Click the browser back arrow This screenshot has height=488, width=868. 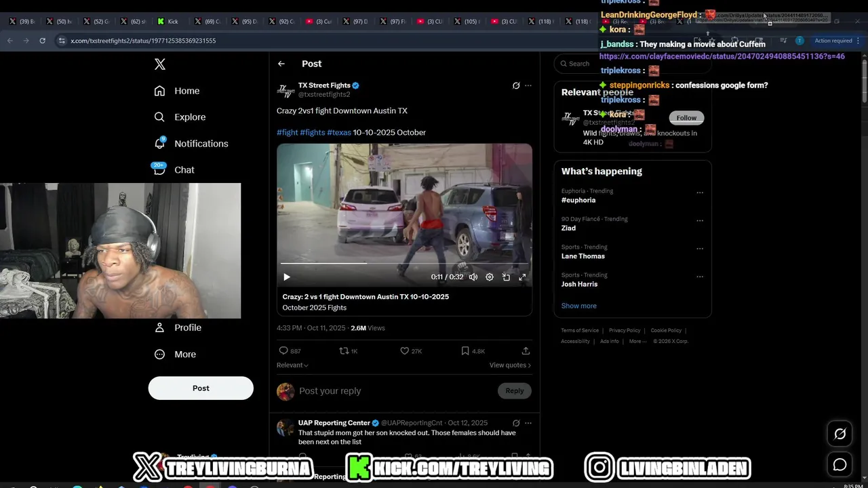point(9,41)
